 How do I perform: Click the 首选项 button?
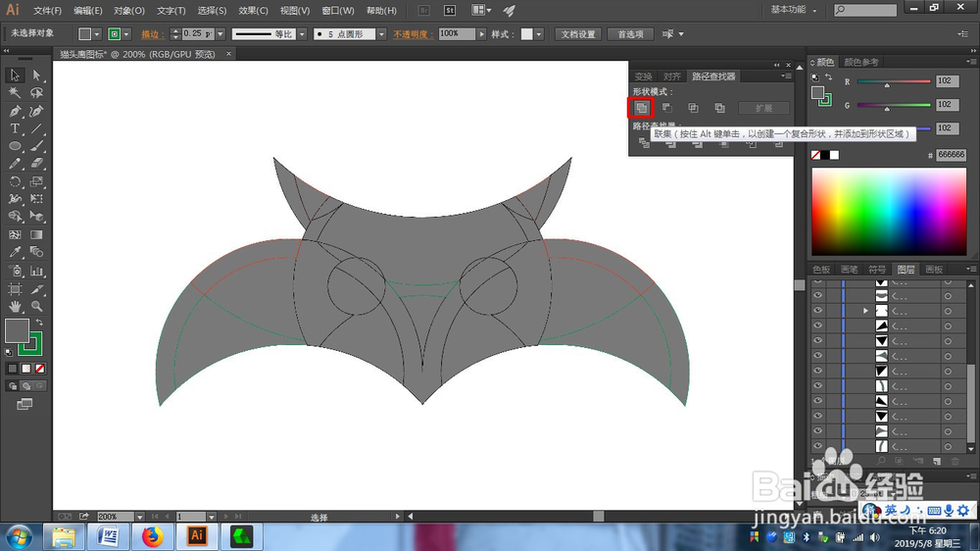(630, 33)
